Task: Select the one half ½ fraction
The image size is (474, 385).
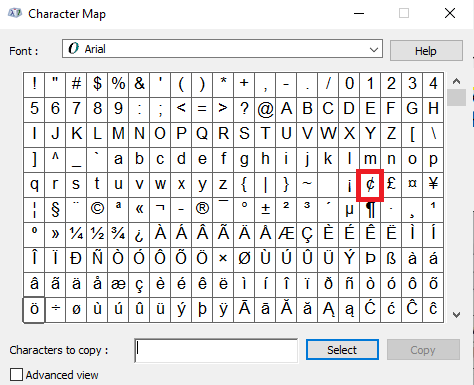Action: point(97,235)
